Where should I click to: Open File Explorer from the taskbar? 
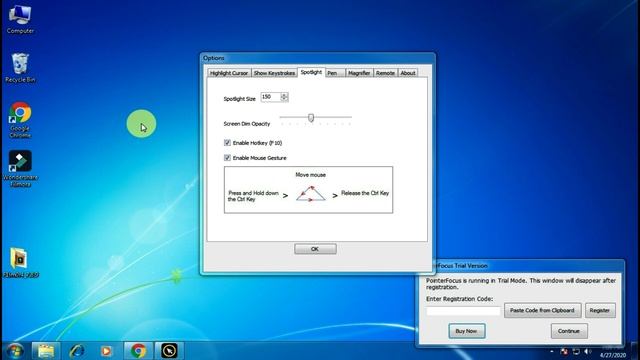tap(46, 351)
